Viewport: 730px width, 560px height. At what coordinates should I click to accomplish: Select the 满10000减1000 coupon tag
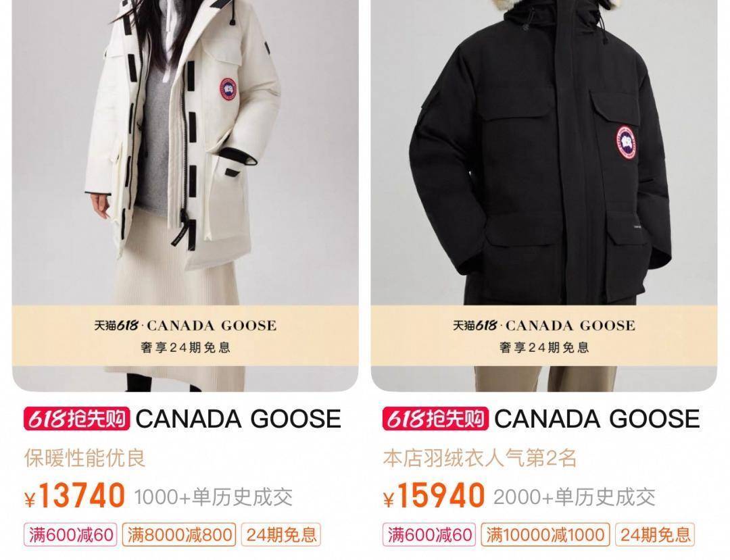point(545,535)
